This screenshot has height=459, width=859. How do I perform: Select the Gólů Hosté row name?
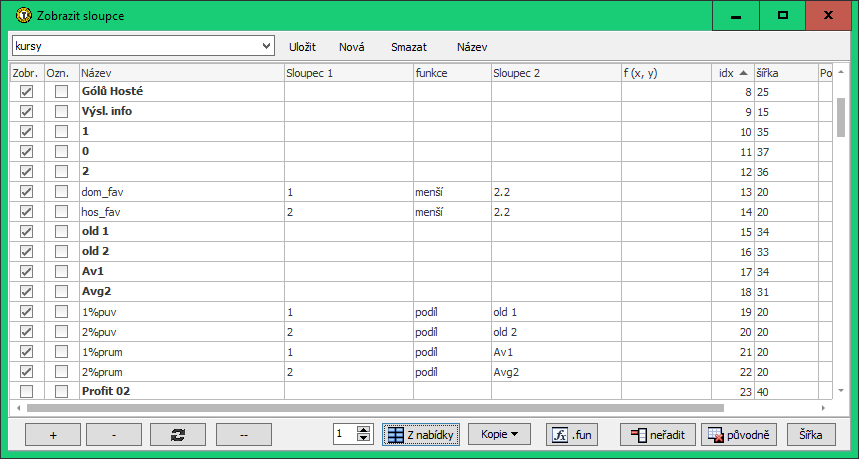(112, 91)
